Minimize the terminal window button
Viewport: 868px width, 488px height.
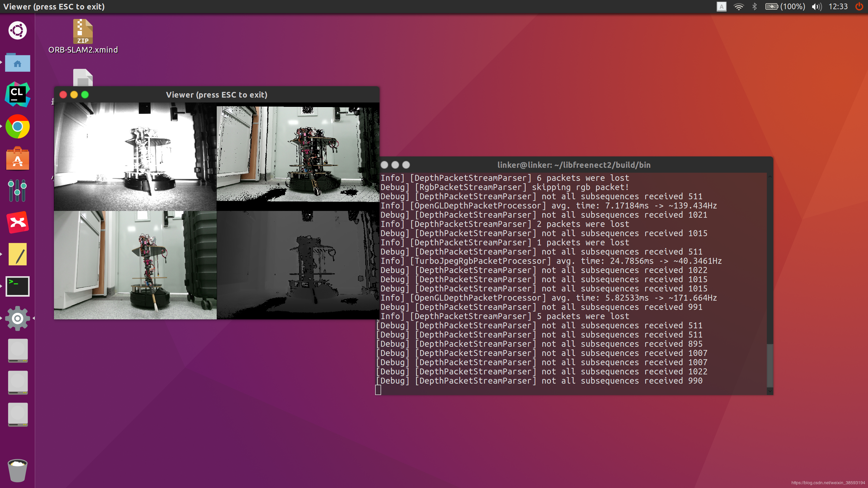pos(395,165)
